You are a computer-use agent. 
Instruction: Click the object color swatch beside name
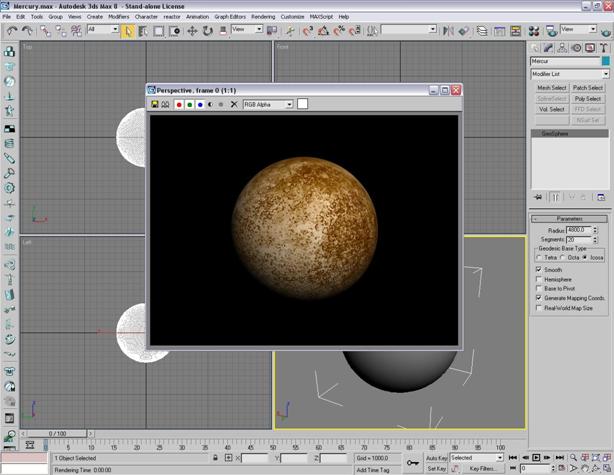(x=606, y=61)
